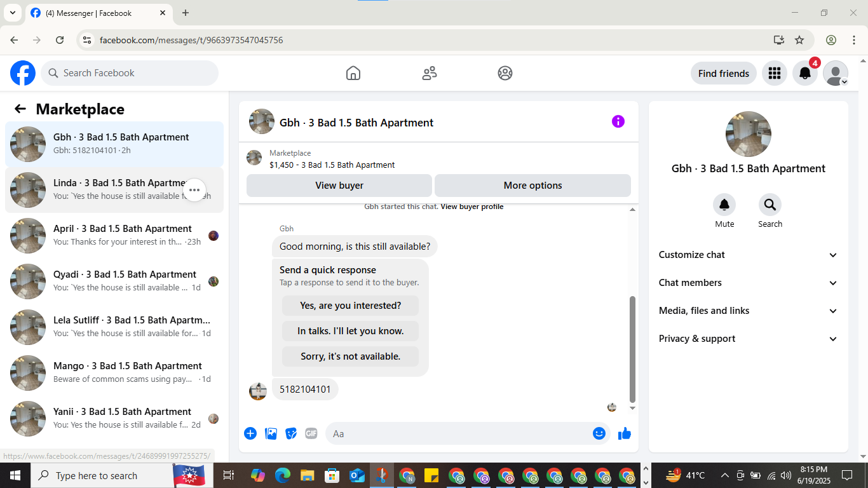Click the site information icon in the address bar
The image size is (868, 488).
(88, 40)
